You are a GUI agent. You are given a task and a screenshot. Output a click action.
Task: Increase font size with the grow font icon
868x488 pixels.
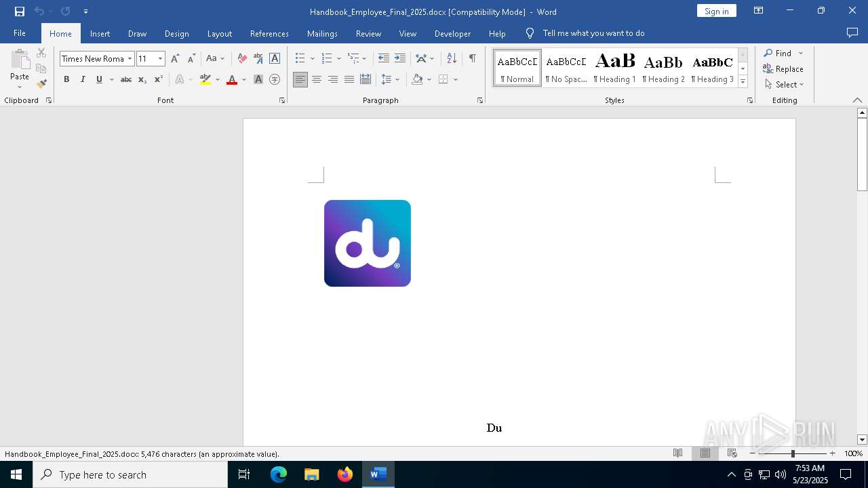pos(175,58)
